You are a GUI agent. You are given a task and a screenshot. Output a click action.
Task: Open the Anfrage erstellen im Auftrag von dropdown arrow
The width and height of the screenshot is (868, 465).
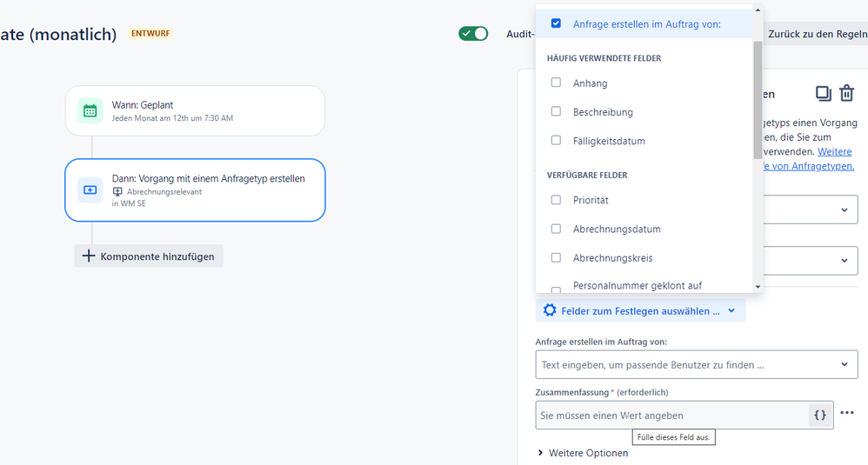[845, 364]
